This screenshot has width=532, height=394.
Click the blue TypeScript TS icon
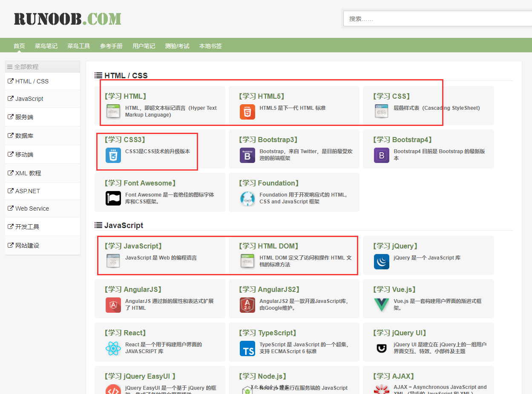[x=247, y=348]
